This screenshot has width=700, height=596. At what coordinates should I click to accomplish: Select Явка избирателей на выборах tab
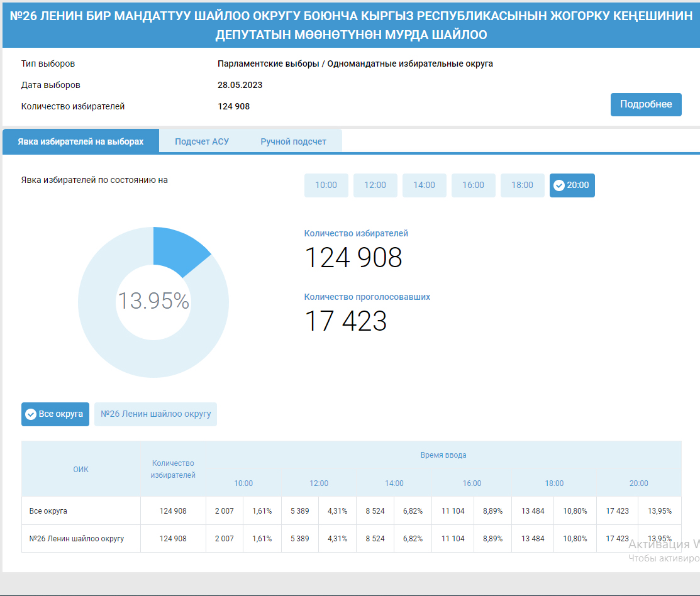[x=81, y=141]
